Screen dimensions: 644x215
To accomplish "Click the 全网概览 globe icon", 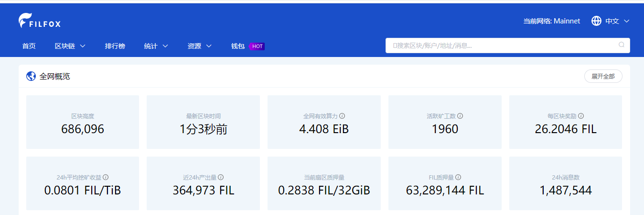I will 31,76.
